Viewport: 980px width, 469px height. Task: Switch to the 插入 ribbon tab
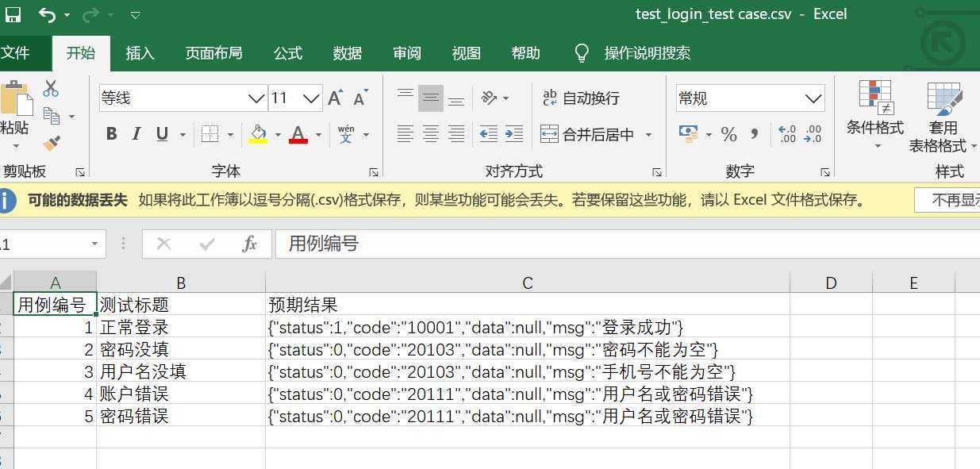pos(140,53)
